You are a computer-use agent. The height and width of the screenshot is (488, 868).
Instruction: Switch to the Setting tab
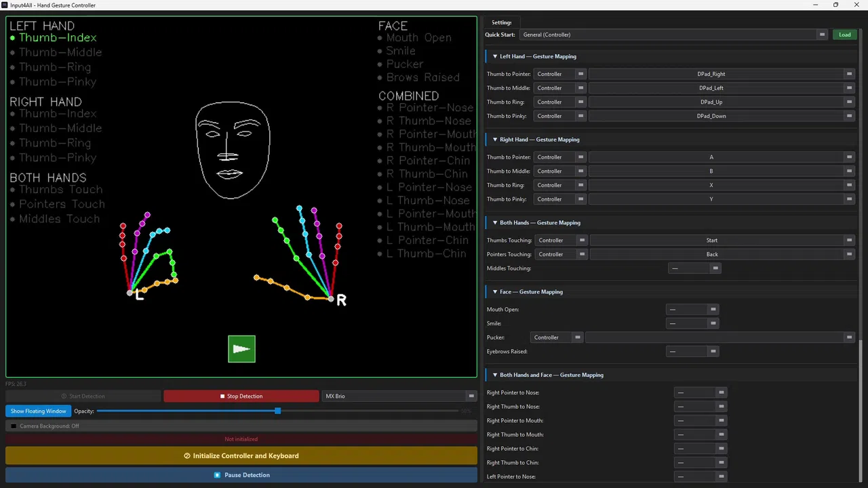click(502, 22)
